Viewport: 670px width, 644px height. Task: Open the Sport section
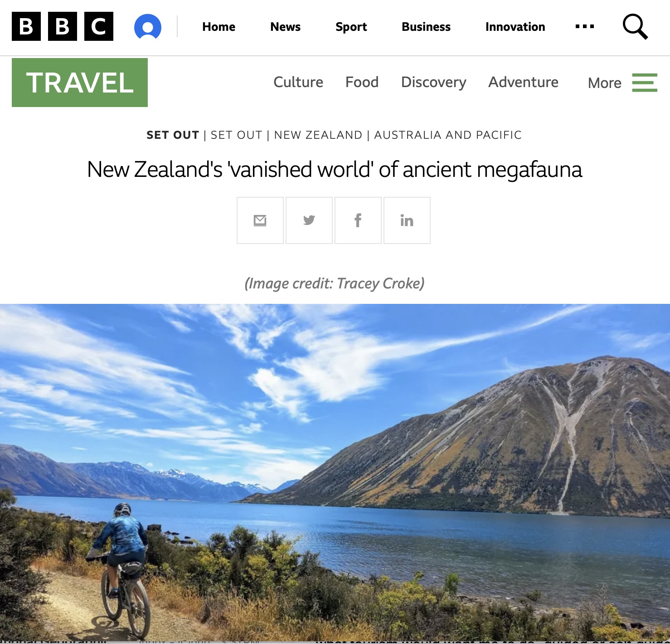click(351, 27)
